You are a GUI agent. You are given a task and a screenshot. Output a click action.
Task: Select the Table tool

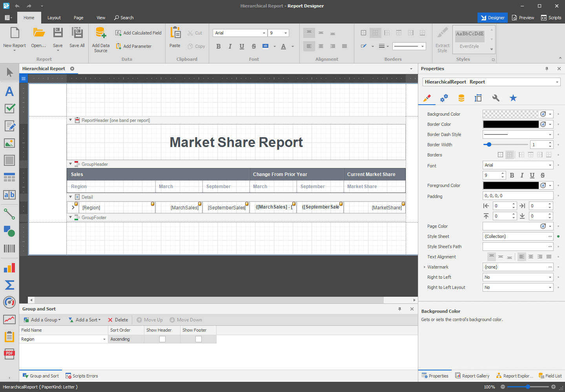pos(9,177)
